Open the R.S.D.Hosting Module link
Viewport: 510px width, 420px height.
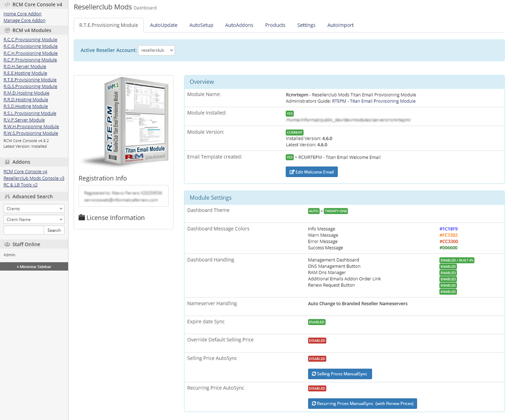(x=25, y=106)
